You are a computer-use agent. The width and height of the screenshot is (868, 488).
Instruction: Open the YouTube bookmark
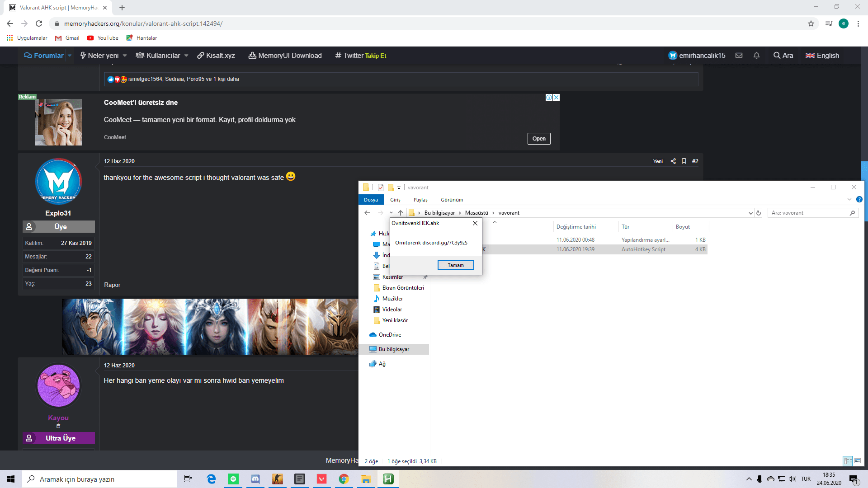pyautogui.click(x=103, y=38)
